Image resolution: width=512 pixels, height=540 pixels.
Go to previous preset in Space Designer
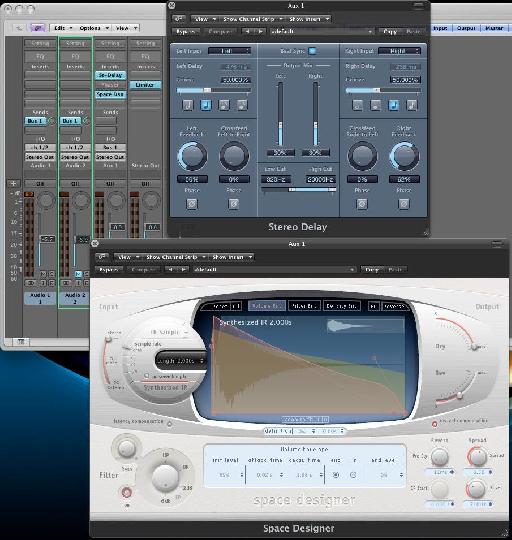170,269
